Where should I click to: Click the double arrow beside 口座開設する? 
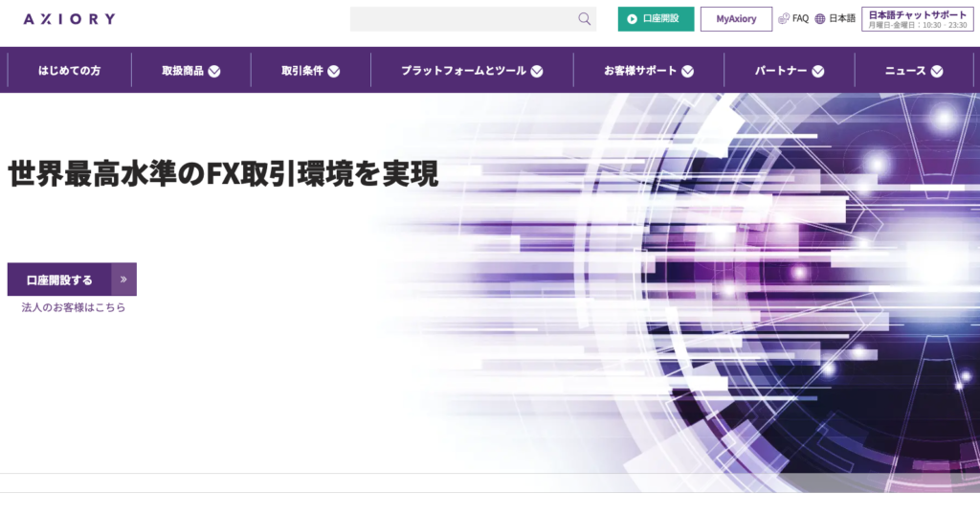coord(123,280)
